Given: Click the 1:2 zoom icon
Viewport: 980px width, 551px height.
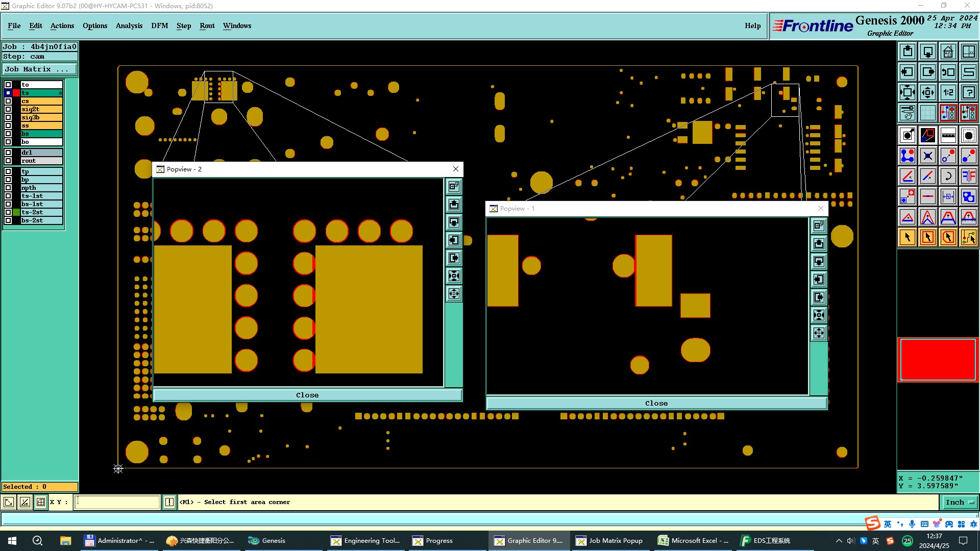Looking at the screenshot, I should click(x=948, y=92).
